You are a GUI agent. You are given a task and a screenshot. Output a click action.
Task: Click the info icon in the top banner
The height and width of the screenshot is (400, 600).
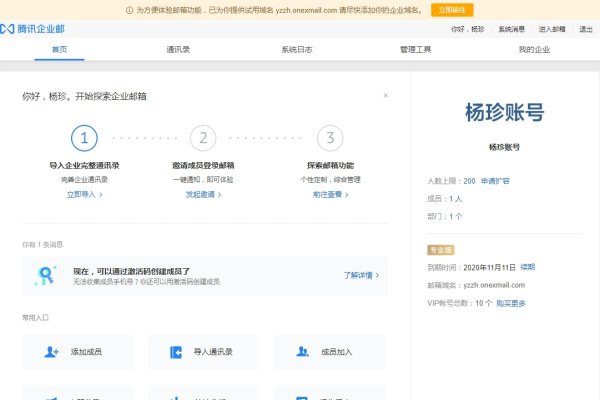click(129, 10)
